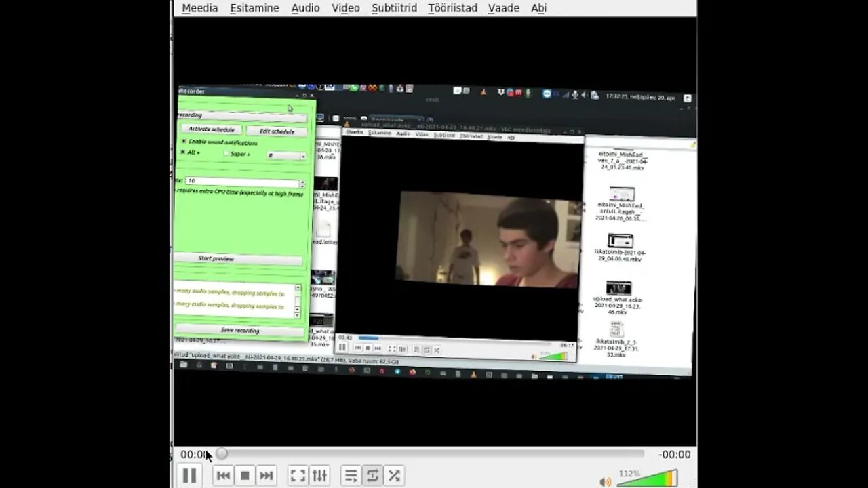Toggle loop mode in outer VLC controls
Image resolution: width=868 pixels, height=488 pixels.
[x=372, y=476]
